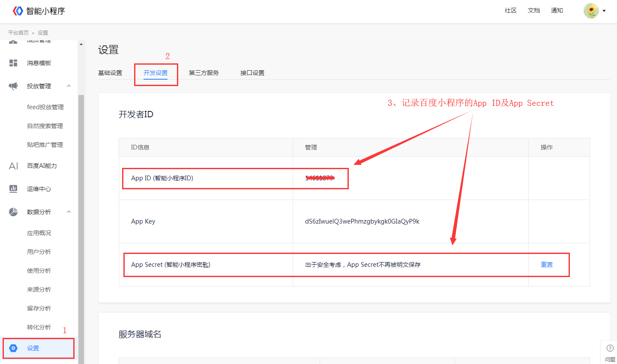Select 消息模板 menu label
Screen dimensions: 617x364
[39, 63]
